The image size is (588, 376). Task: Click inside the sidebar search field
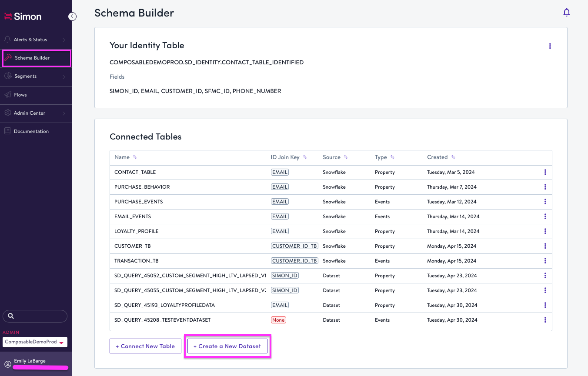35,316
